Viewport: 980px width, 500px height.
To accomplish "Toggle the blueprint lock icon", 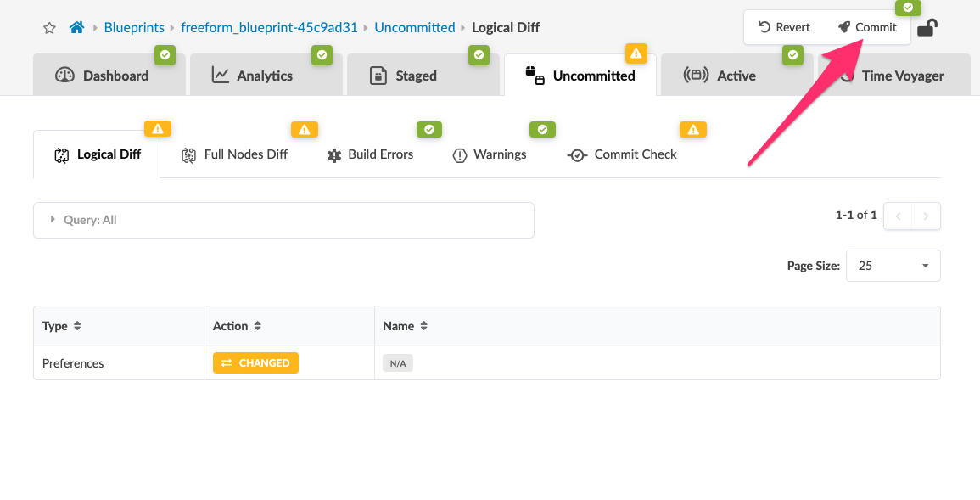I will [x=927, y=28].
